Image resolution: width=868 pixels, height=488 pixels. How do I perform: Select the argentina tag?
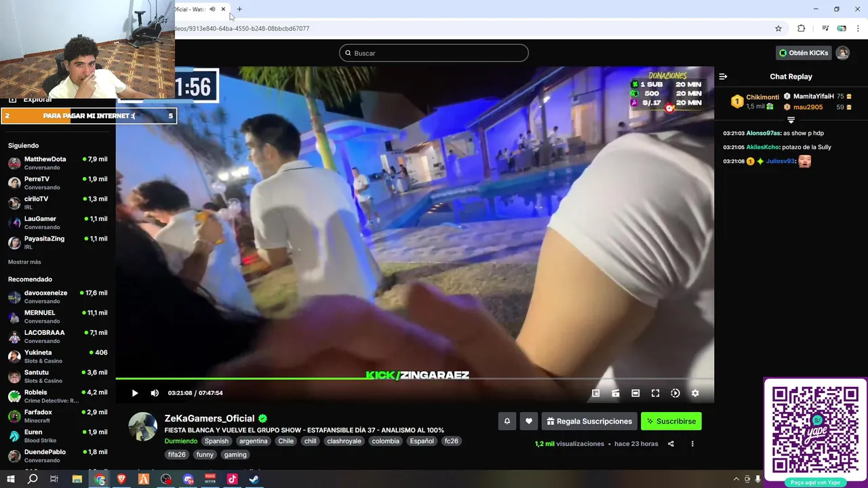coord(253,441)
